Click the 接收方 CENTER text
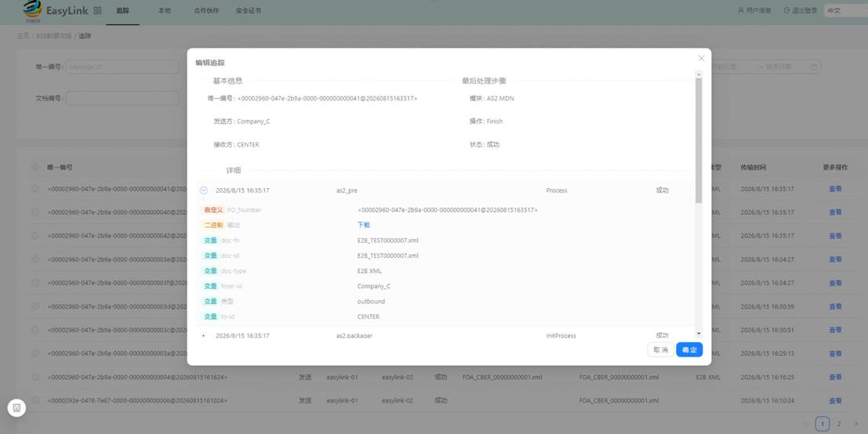The height and width of the screenshot is (434, 868). [236, 145]
